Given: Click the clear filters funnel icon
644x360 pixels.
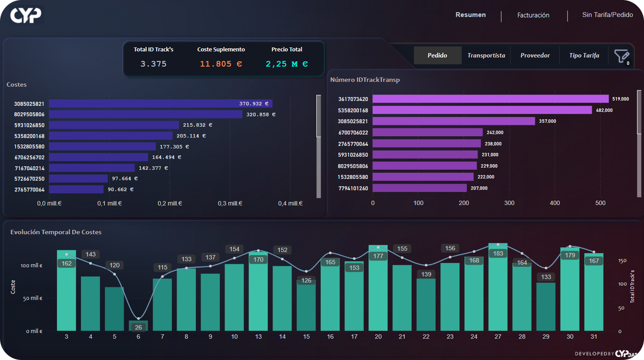Looking at the screenshot, I should coord(621,56).
